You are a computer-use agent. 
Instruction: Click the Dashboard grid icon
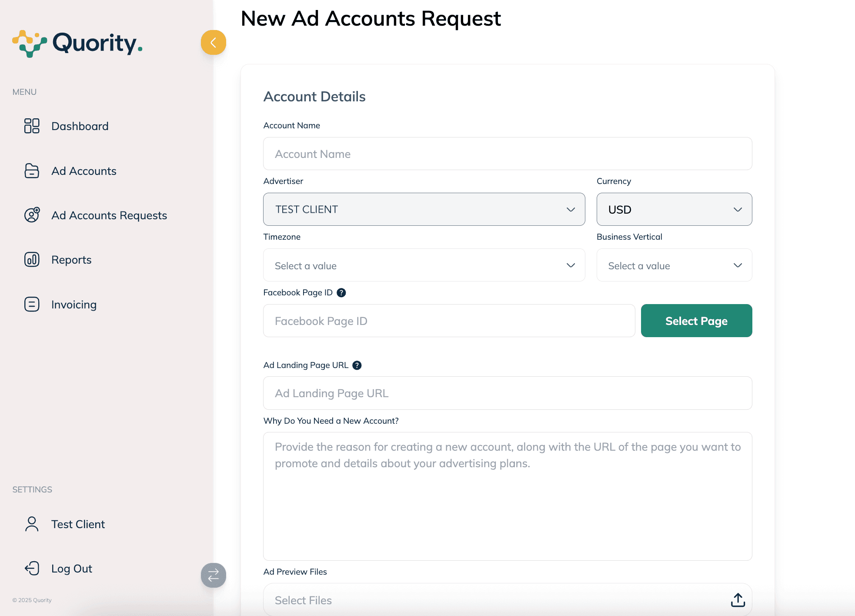(32, 126)
